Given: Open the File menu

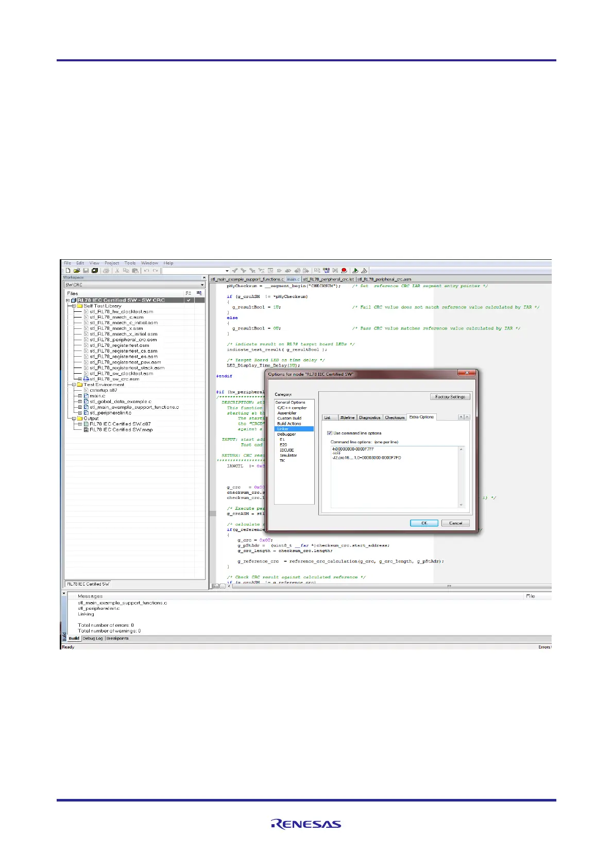Looking at the screenshot, I should 67,263.
